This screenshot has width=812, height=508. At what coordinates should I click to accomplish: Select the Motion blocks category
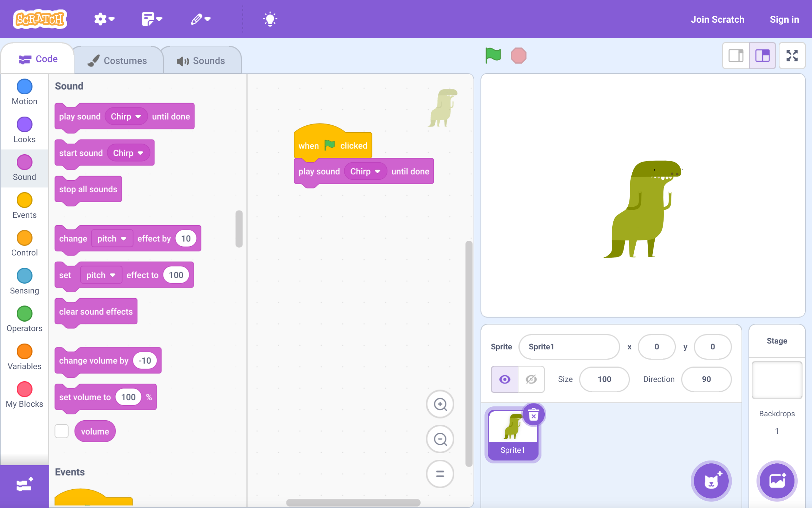[24, 91]
